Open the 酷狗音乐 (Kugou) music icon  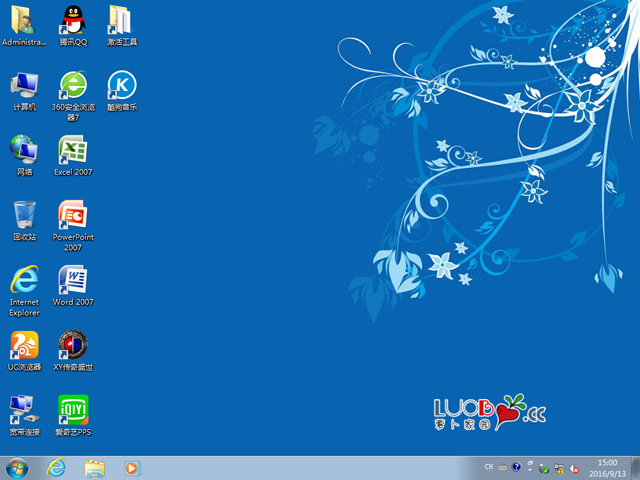click(x=122, y=91)
